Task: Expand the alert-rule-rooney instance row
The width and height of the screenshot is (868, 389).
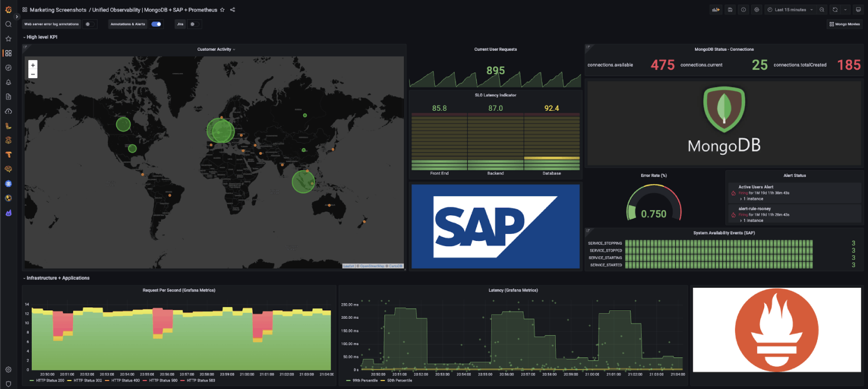Action: (751, 220)
